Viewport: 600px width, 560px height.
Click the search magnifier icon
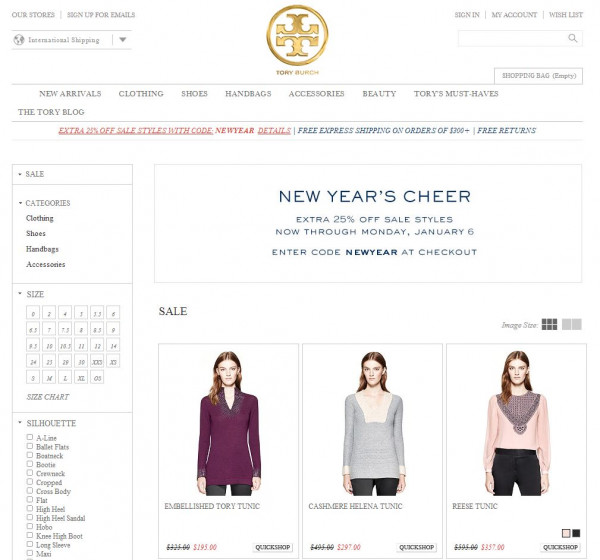pyautogui.click(x=572, y=38)
